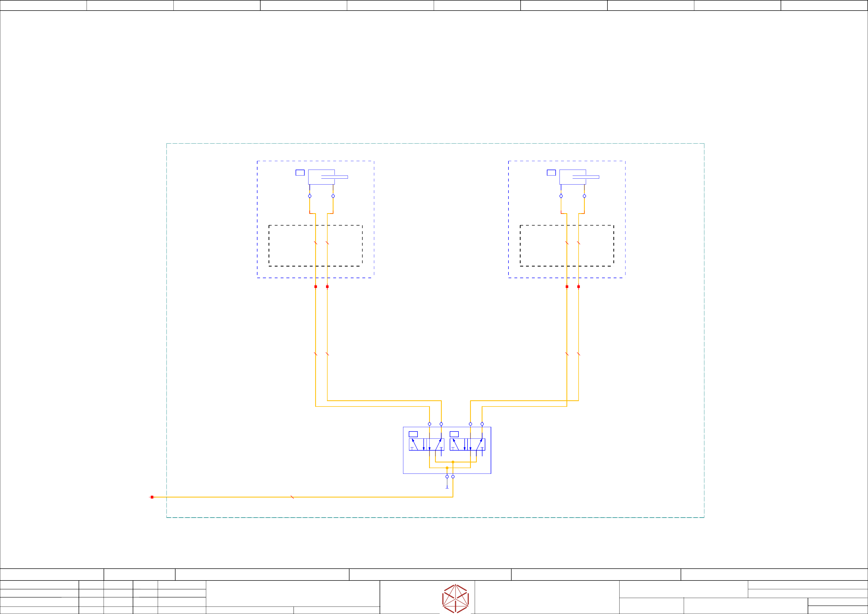
Task: Click lower junction dot inside valve block
Action: pos(447,468)
